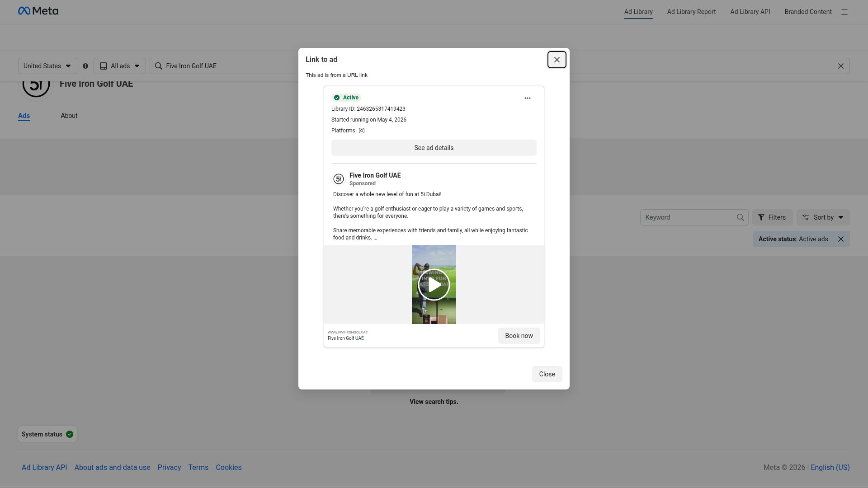Click the green Active status badge
868x488 pixels.
click(346, 98)
